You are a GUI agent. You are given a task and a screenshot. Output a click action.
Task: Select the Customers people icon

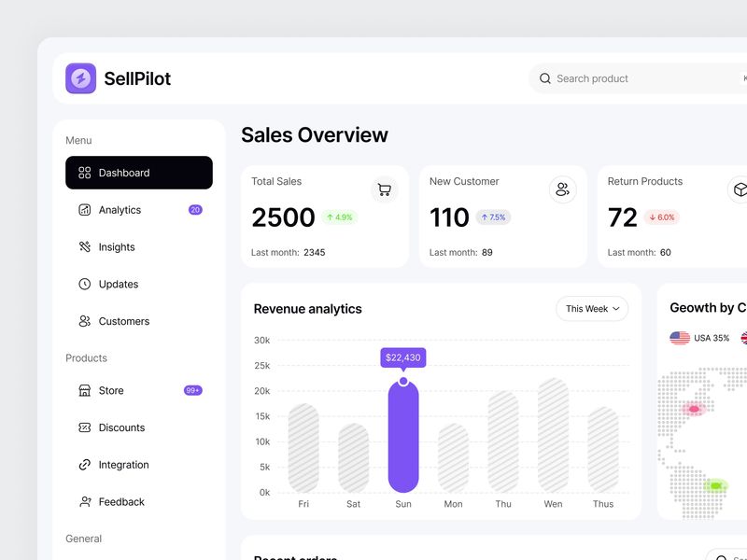pyautogui.click(x=83, y=321)
